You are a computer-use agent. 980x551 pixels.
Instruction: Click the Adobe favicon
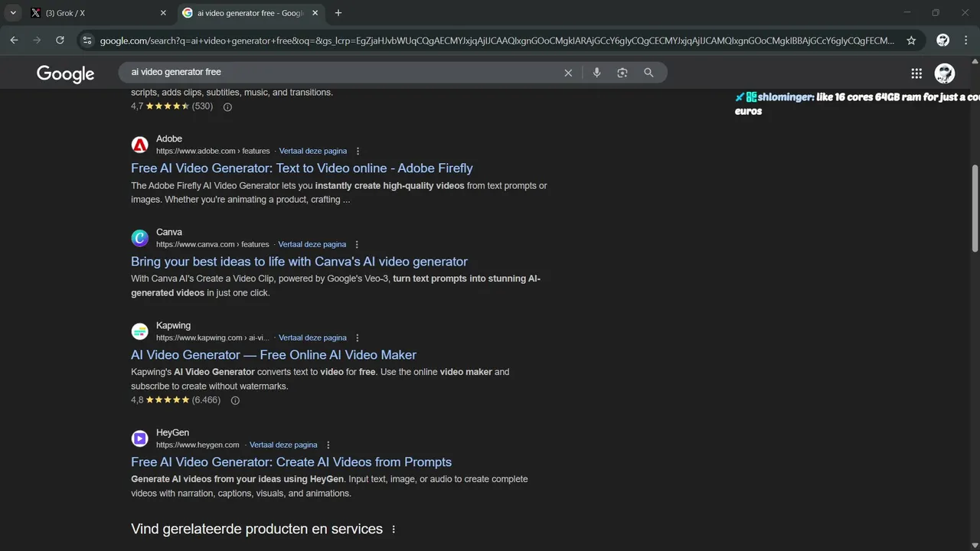click(139, 145)
